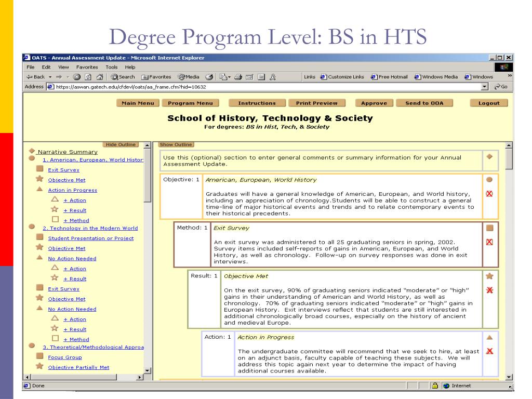Click the Logout button
Viewport: 532px width, 399px height.
coord(489,103)
